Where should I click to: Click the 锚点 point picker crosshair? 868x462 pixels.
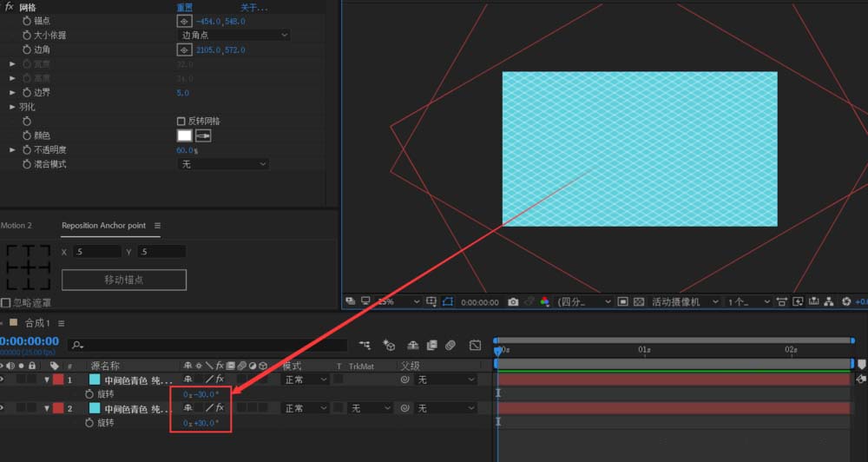coord(184,21)
